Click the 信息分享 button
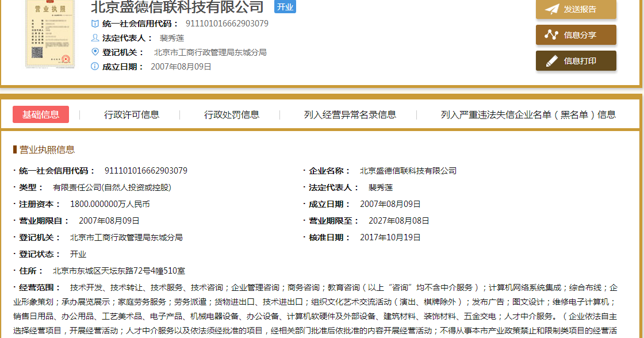 point(576,35)
